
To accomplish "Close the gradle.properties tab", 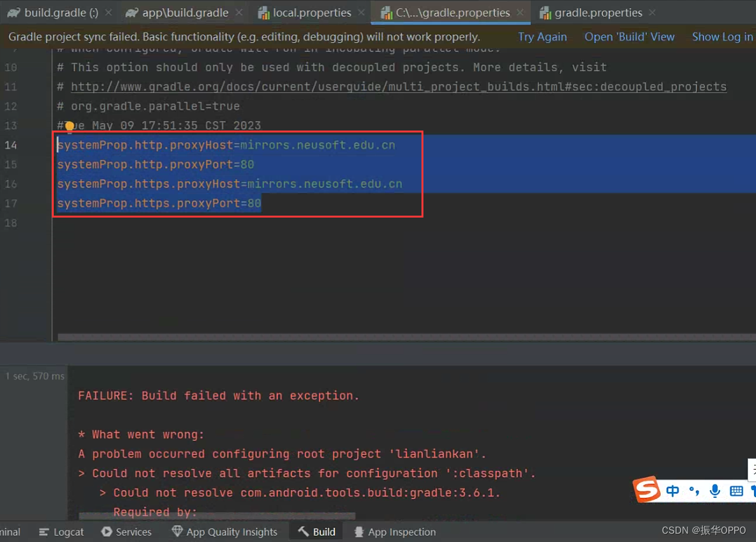I will click(652, 12).
